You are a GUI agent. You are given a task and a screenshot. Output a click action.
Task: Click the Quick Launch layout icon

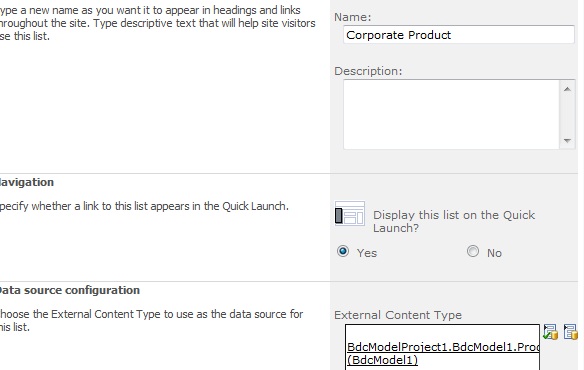tap(350, 213)
